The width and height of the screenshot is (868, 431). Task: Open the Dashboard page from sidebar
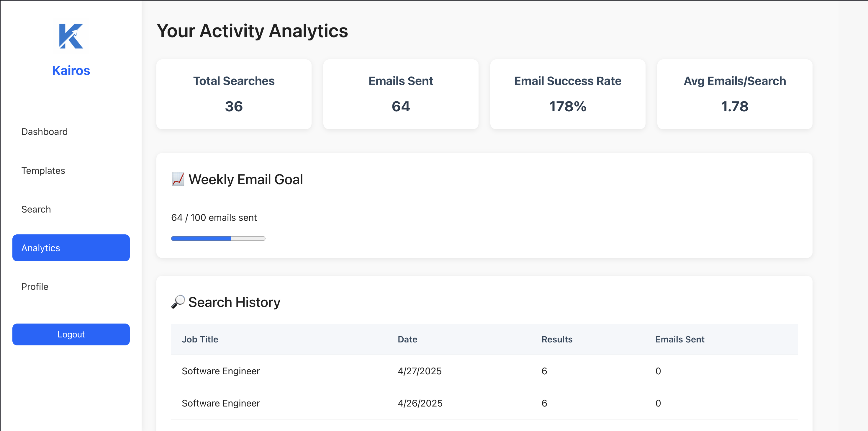[45, 132]
